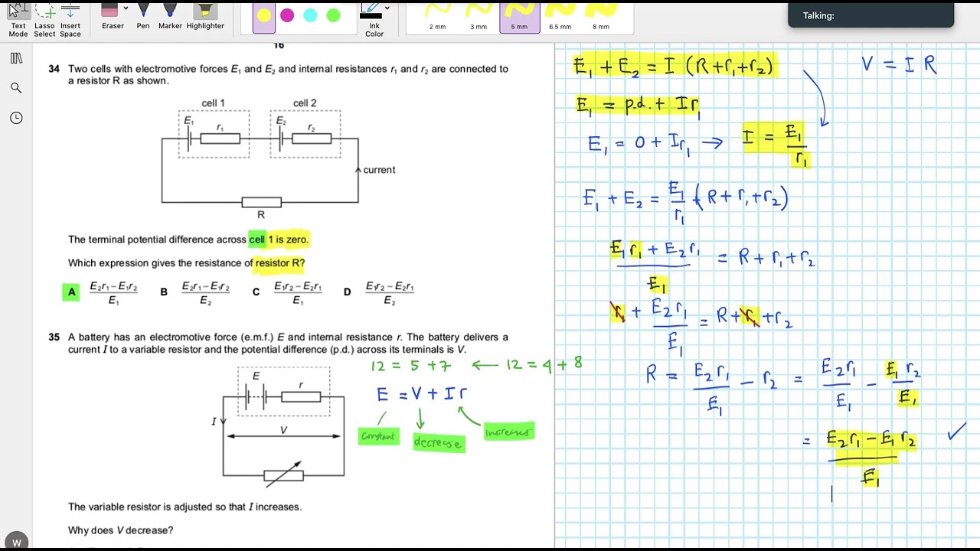Click the W avatar badge at bottom left
The height and width of the screenshot is (551, 980).
[17, 542]
